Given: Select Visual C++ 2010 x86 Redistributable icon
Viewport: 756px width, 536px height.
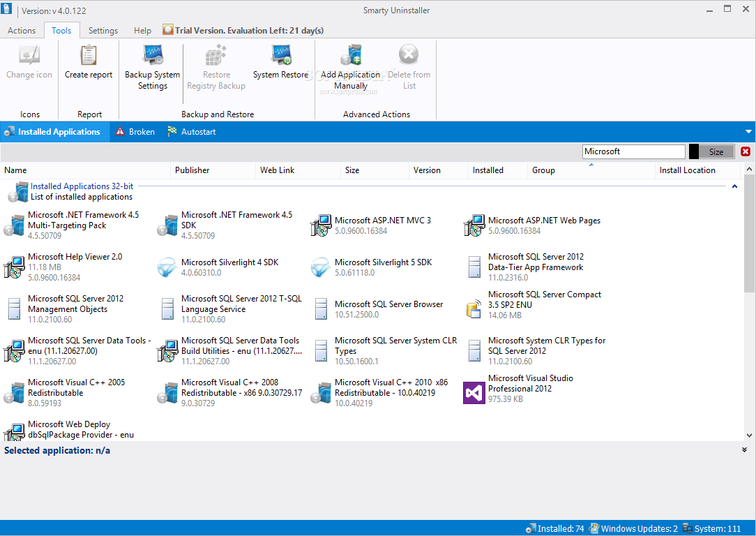Looking at the screenshot, I should [x=321, y=393].
